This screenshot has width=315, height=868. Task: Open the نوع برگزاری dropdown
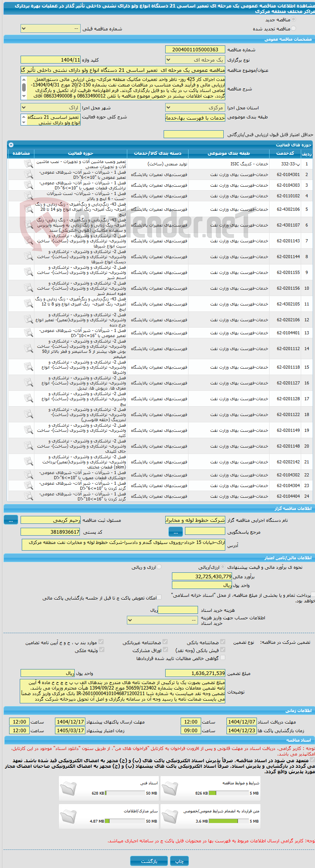195,60
